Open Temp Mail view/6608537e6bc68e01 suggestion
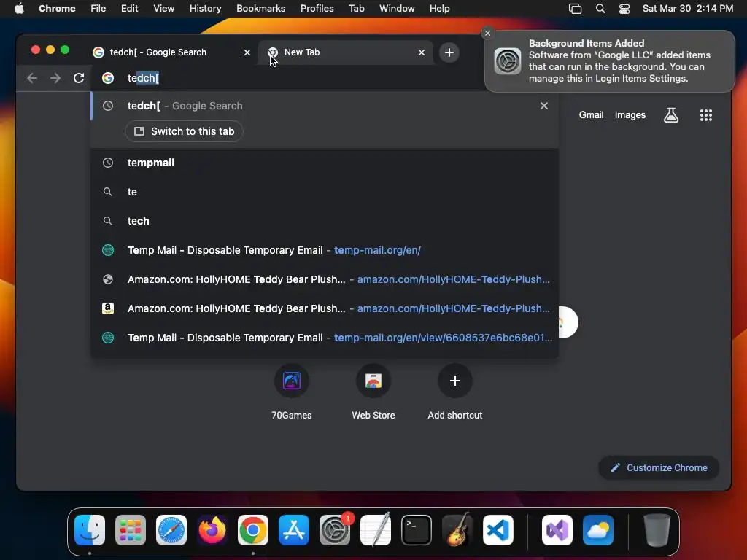747x560 pixels. (x=325, y=338)
